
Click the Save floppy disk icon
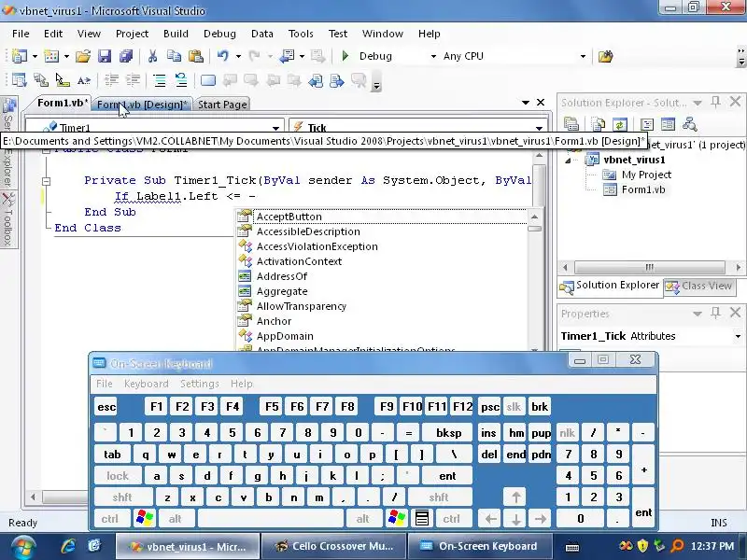(105, 56)
